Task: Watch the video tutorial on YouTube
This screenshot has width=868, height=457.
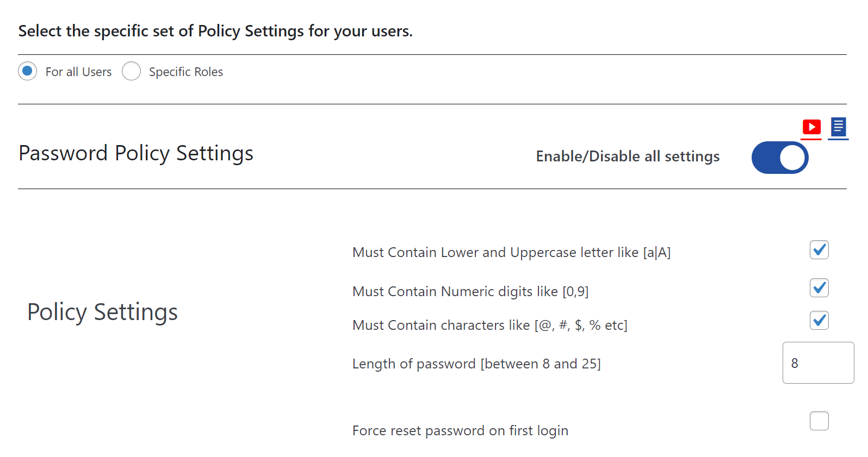Action: coord(811,127)
